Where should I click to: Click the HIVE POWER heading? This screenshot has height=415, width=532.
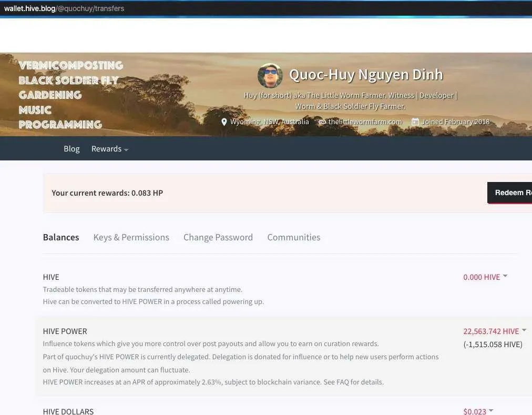[x=65, y=331]
